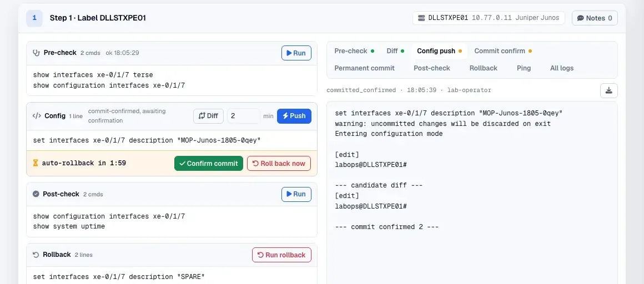This screenshot has width=644, height=284.
Task: Switch to the Diff log tab
Action: tap(395, 51)
